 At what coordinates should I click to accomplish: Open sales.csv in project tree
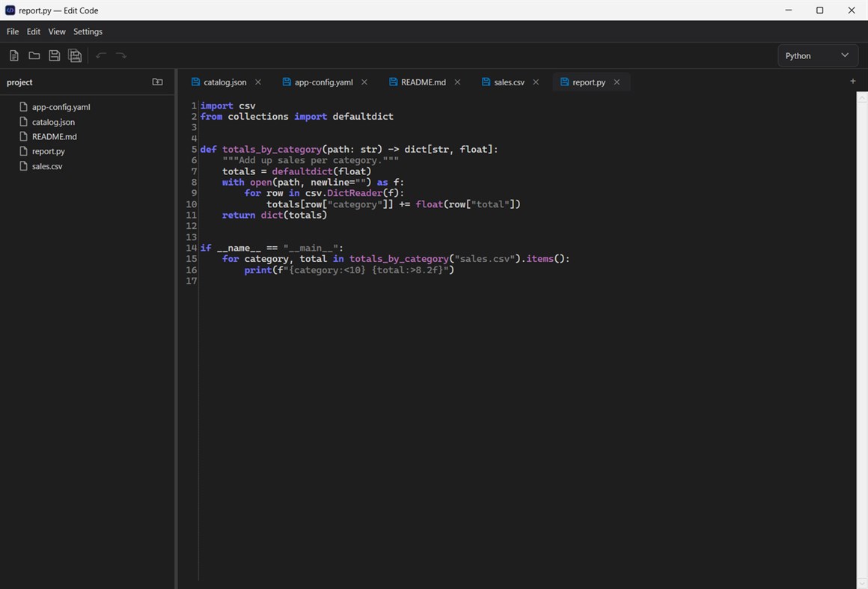point(47,166)
